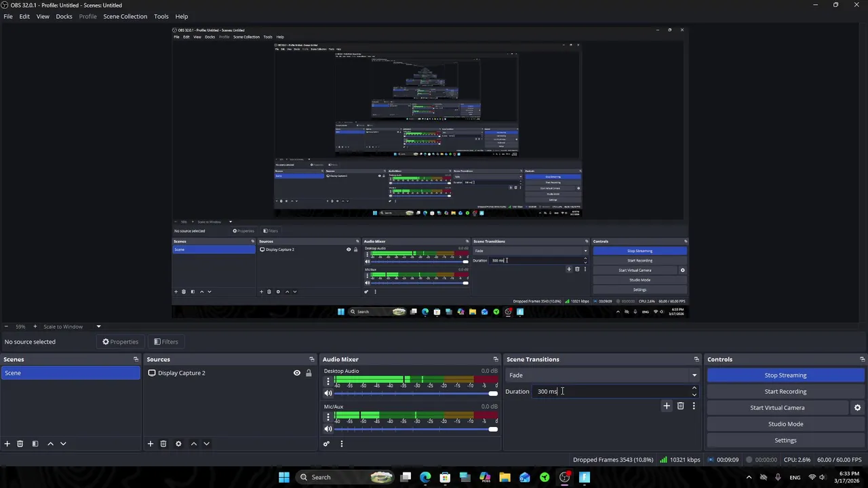Float the Scenes dock icon
The width and height of the screenshot is (868, 488).
(x=136, y=359)
